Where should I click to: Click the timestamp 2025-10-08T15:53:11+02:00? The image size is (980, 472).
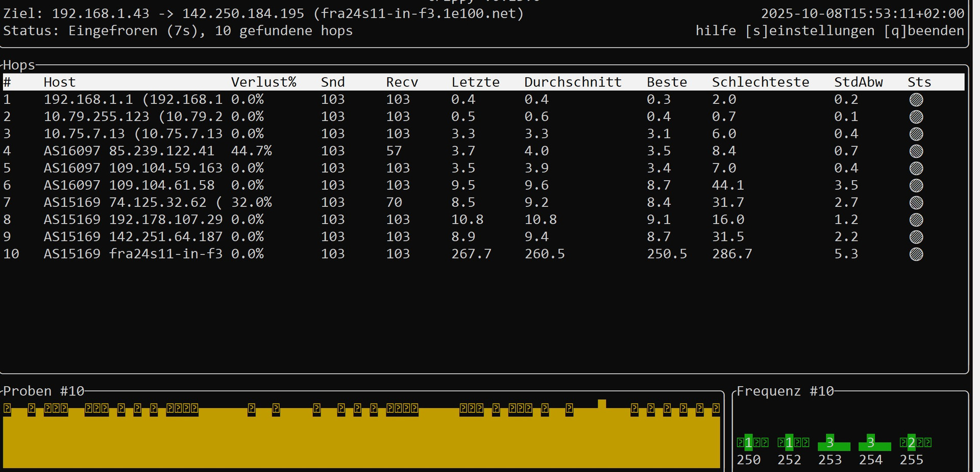863,14
